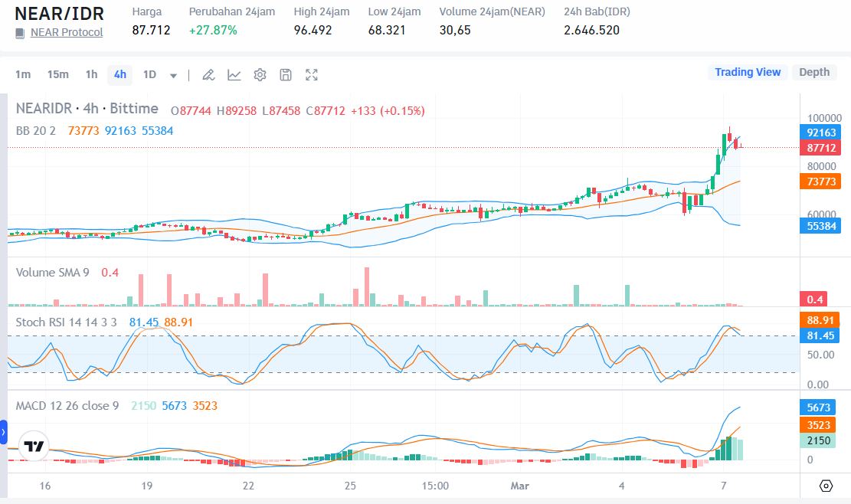Select the 4h timeframe
Image resolution: width=851 pixels, height=504 pixels.
tap(120, 74)
